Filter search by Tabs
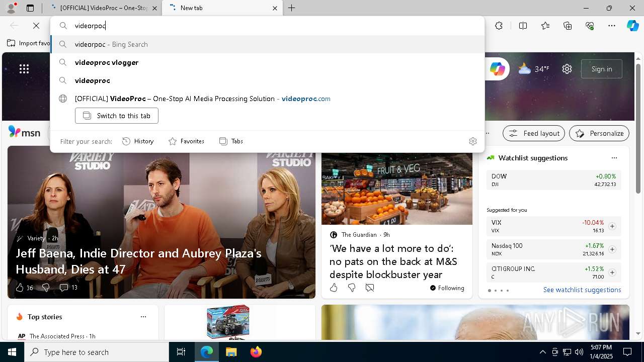 pos(231,141)
